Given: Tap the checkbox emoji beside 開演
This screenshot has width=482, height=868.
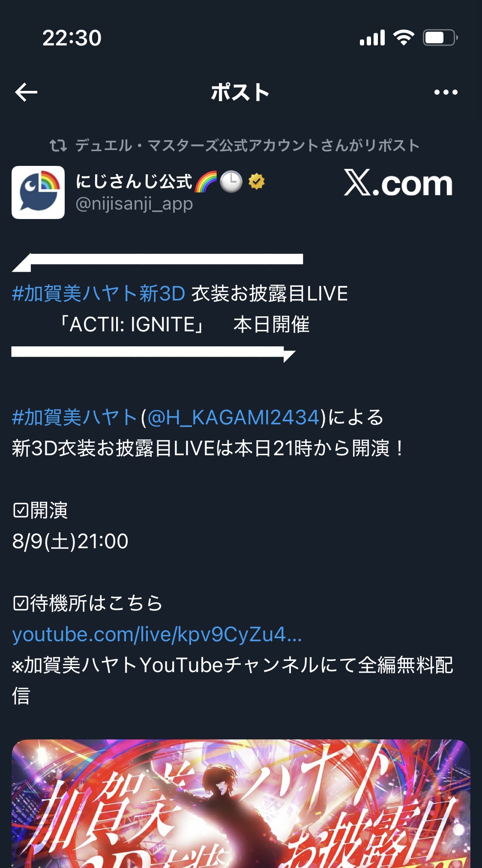Looking at the screenshot, I should tap(21, 511).
